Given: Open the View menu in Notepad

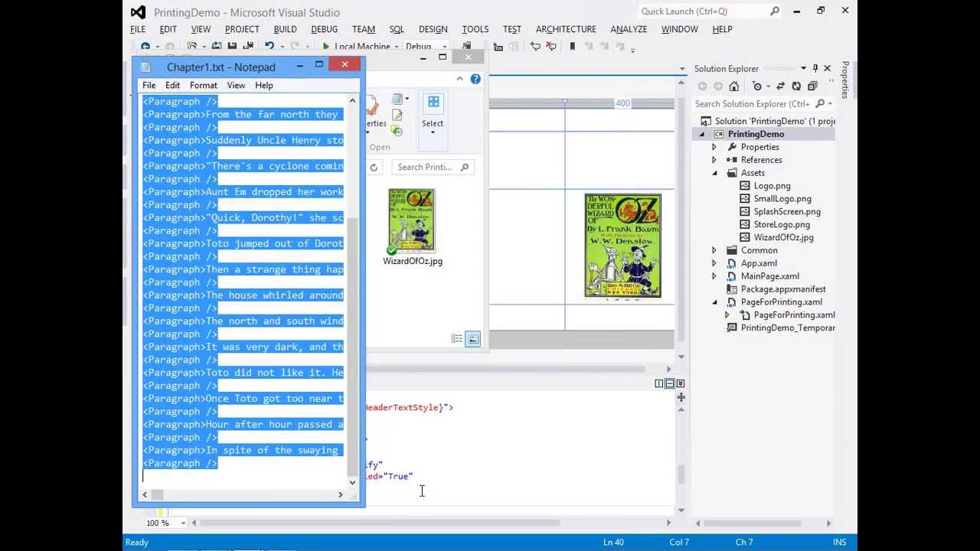Looking at the screenshot, I should (236, 85).
